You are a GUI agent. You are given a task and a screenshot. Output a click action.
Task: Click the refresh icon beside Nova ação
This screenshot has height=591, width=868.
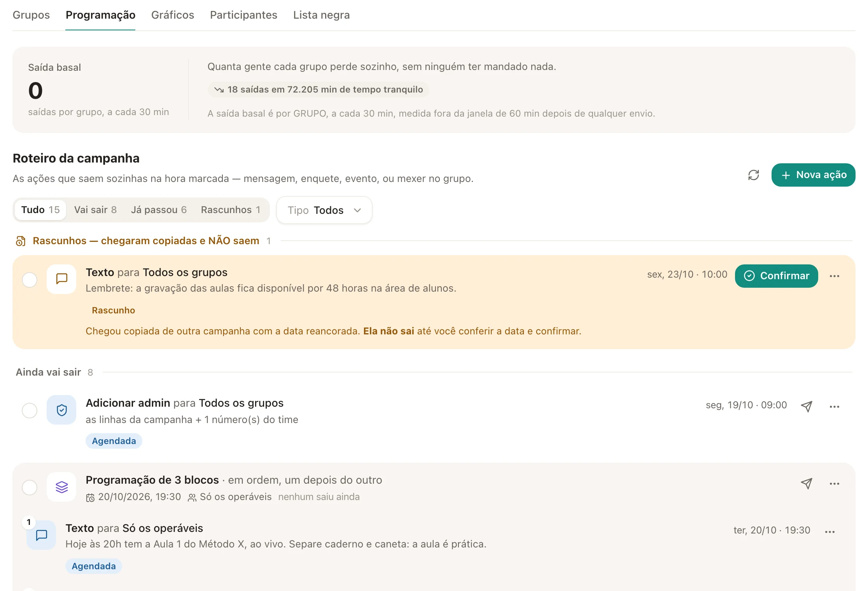753,175
